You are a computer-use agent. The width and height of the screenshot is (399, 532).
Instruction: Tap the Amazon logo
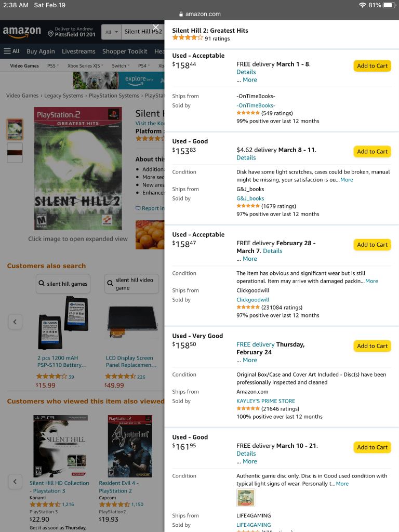click(22, 32)
